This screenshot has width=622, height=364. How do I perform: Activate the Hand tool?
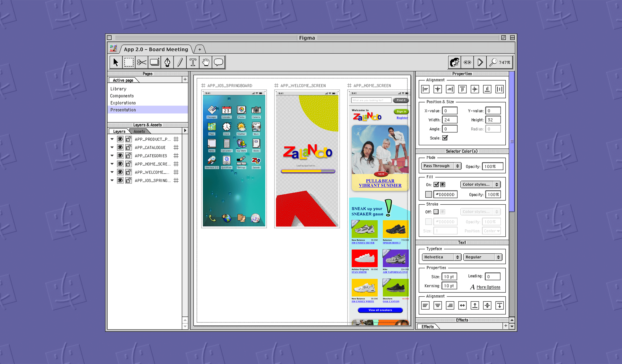coord(206,62)
